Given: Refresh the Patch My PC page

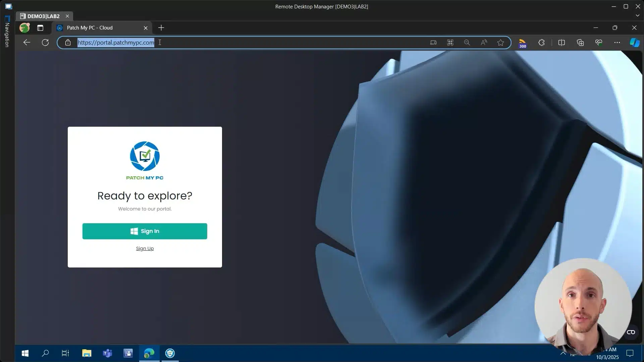Looking at the screenshot, I should (45, 42).
